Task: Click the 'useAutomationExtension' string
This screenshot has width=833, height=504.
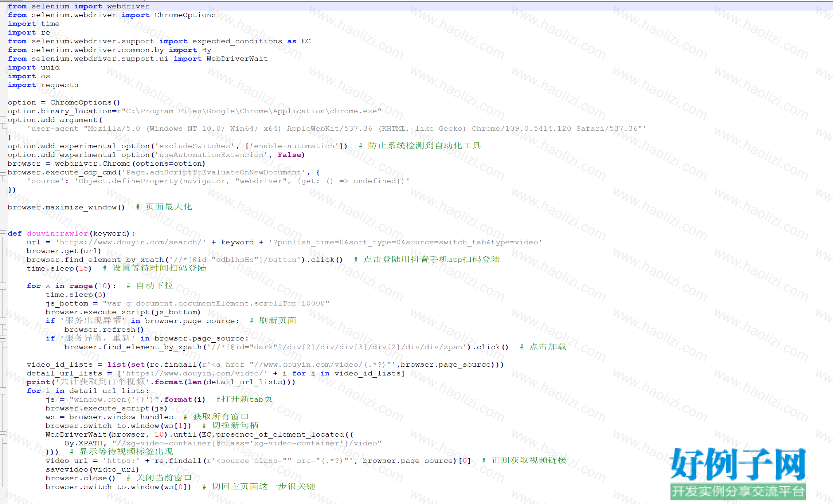Action: coord(211,155)
